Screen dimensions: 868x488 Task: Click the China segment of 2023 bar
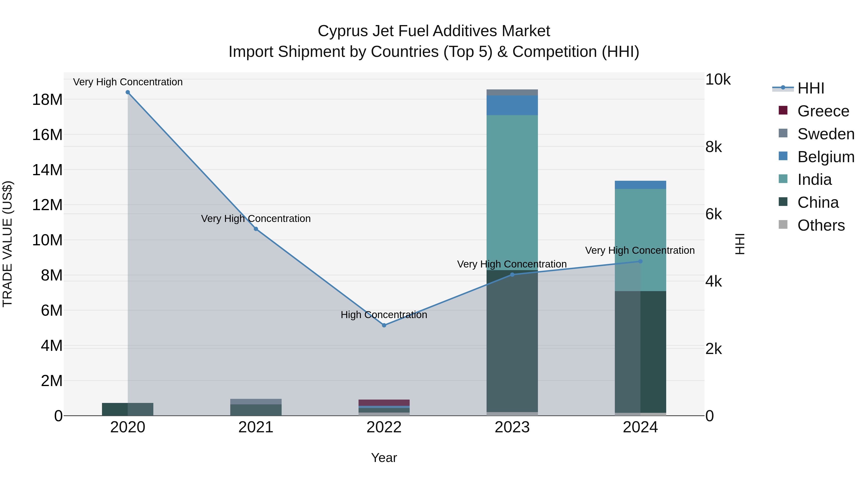(512, 341)
